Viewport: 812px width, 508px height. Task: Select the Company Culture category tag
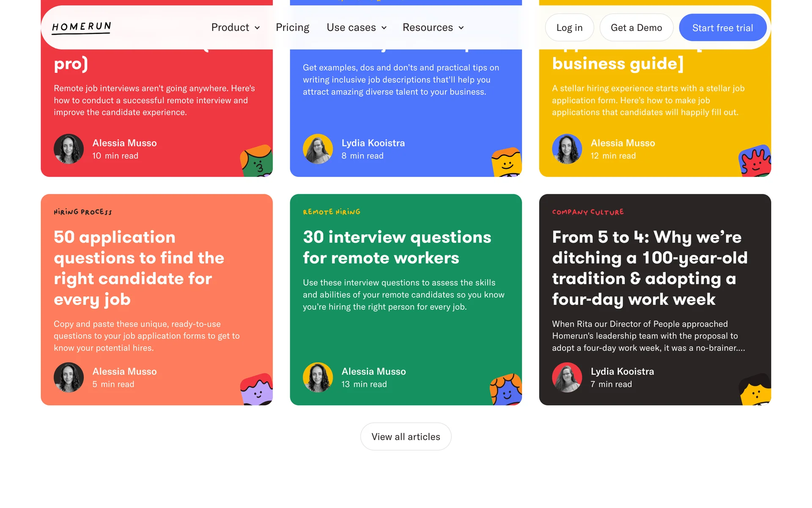(587, 212)
